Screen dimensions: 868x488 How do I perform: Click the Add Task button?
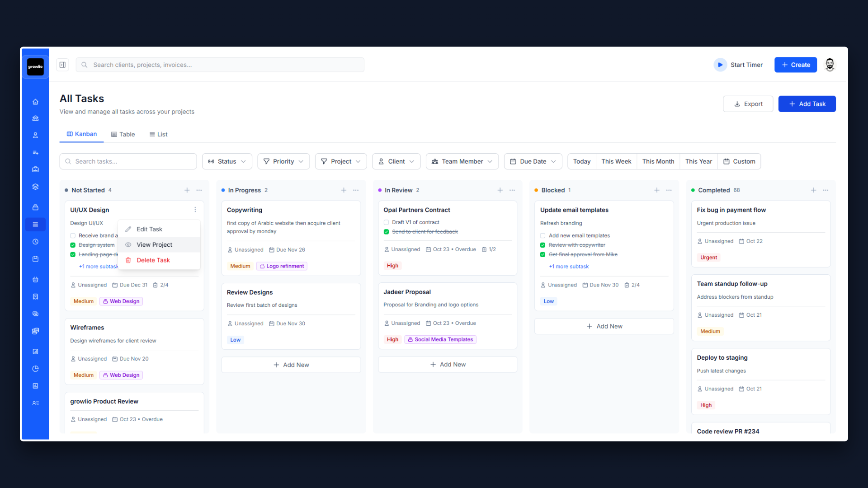[807, 103]
